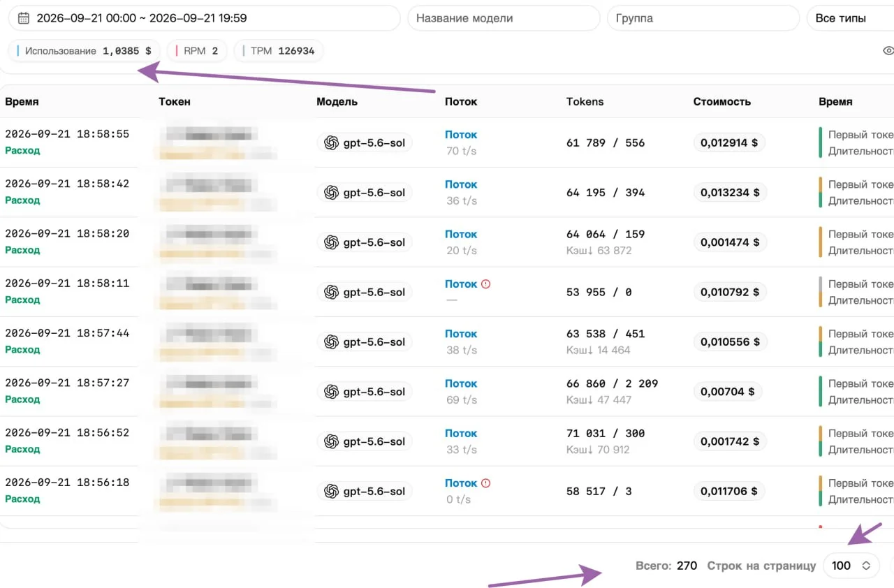This screenshot has width=894, height=588.
Task: Click the Группа filter input field
Action: coord(703,18)
